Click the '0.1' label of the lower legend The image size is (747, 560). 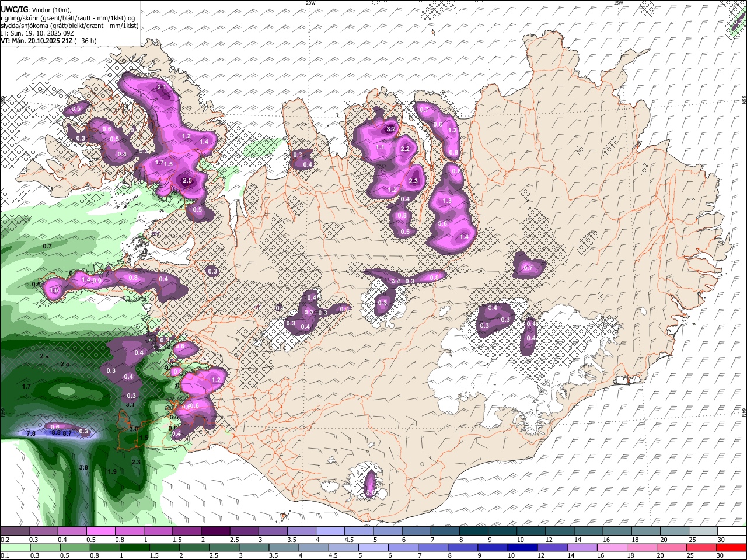(5, 556)
